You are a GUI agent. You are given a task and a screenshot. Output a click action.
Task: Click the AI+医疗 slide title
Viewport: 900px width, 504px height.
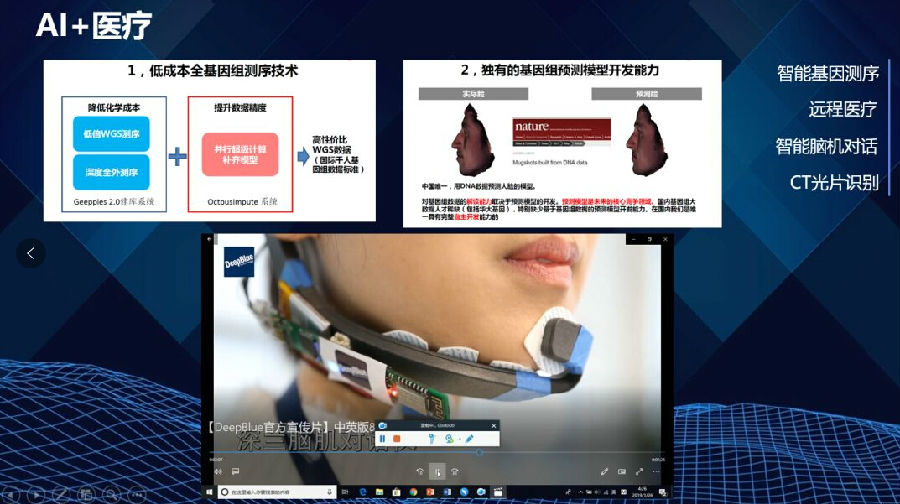(x=94, y=26)
